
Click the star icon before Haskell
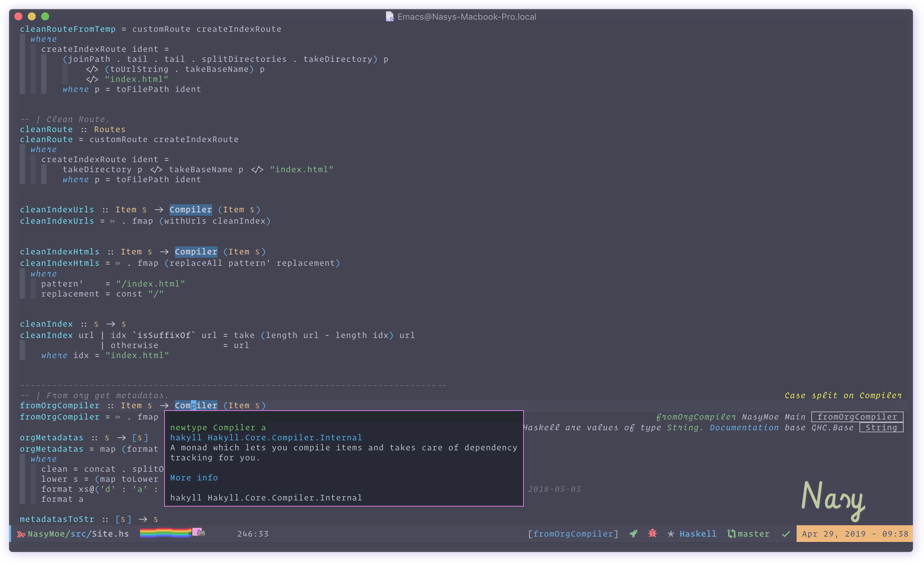pos(671,533)
